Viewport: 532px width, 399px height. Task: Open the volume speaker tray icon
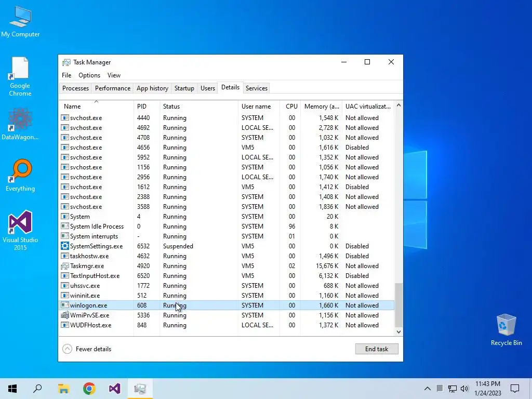coord(464,389)
